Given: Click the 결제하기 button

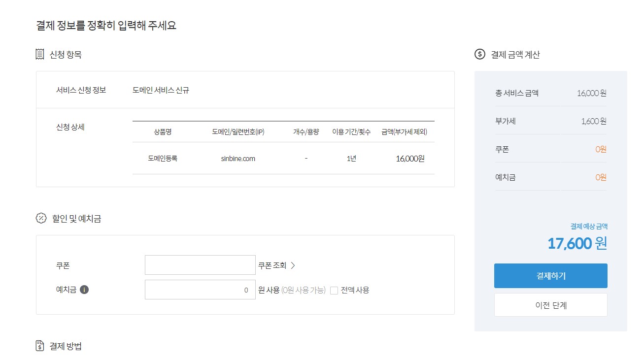Looking at the screenshot, I should (x=550, y=276).
